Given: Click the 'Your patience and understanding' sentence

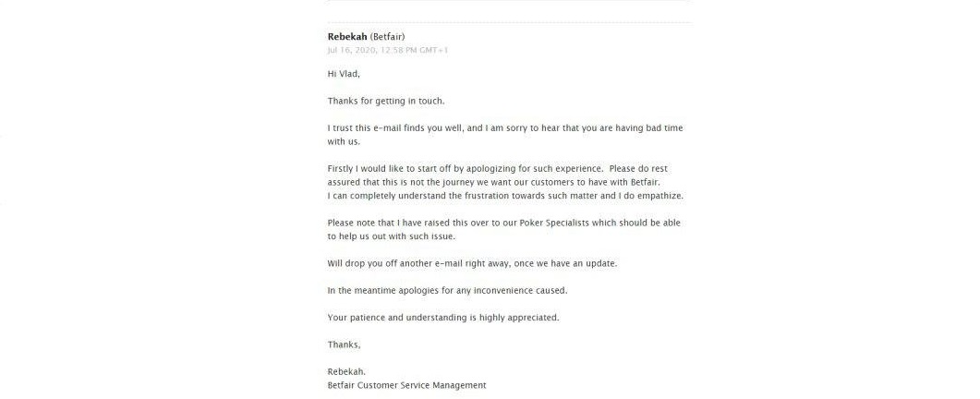Looking at the screenshot, I should pyautogui.click(x=443, y=318).
